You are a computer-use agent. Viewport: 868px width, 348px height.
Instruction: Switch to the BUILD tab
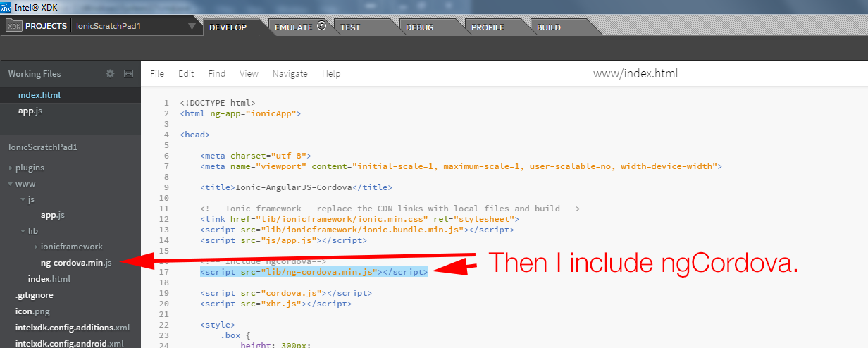549,27
